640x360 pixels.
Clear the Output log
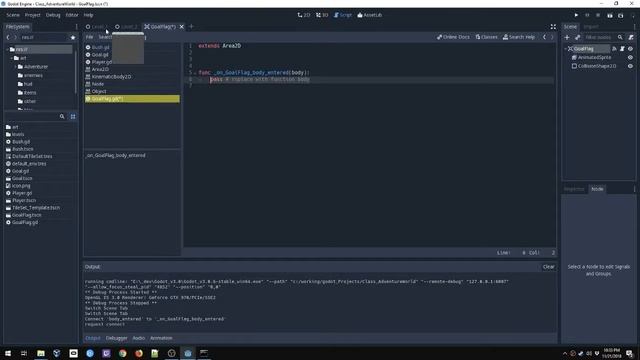coord(549,267)
